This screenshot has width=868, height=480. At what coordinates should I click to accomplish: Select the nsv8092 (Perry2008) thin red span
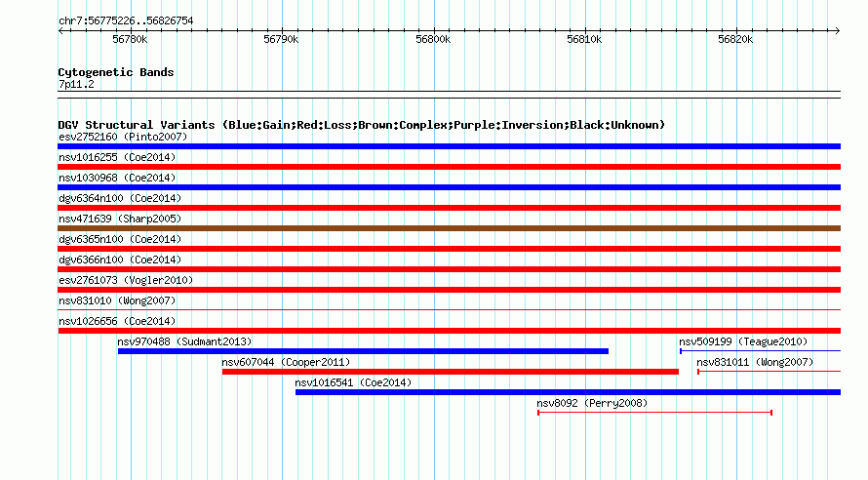tap(654, 413)
